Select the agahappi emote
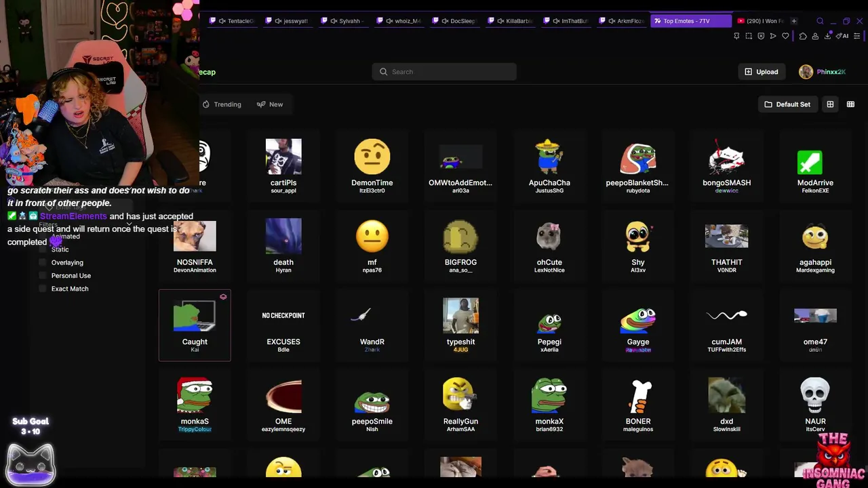This screenshot has width=868, height=488. tap(815, 245)
